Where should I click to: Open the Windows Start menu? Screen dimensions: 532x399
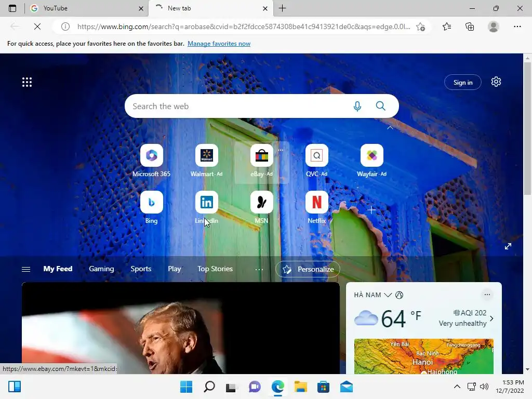[x=186, y=387]
